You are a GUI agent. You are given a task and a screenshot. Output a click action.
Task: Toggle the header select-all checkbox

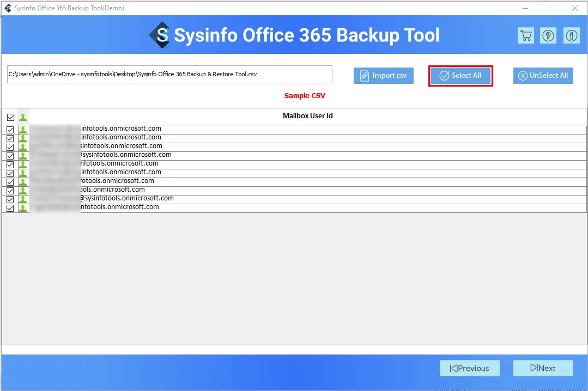click(10, 117)
